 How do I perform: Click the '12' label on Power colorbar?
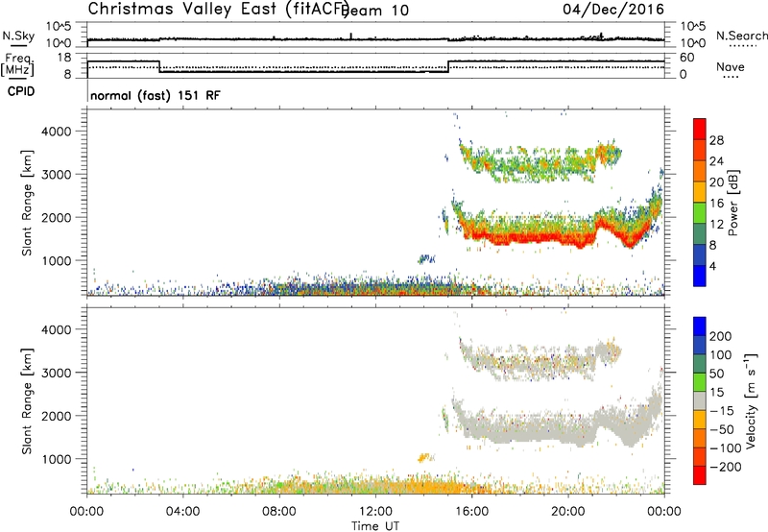(x=716, y=225)
